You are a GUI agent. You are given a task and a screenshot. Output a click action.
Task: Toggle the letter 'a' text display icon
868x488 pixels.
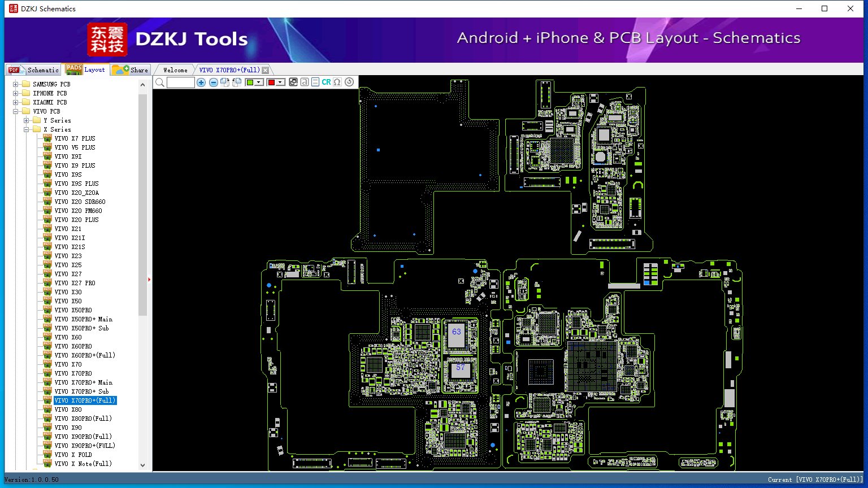pyautogui.click(x=305, y=82)
